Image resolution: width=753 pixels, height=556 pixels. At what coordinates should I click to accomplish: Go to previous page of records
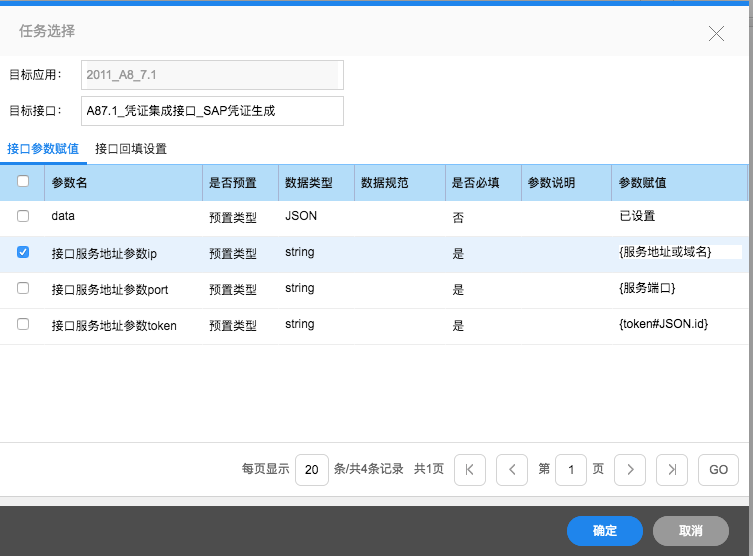pos(511,469)
